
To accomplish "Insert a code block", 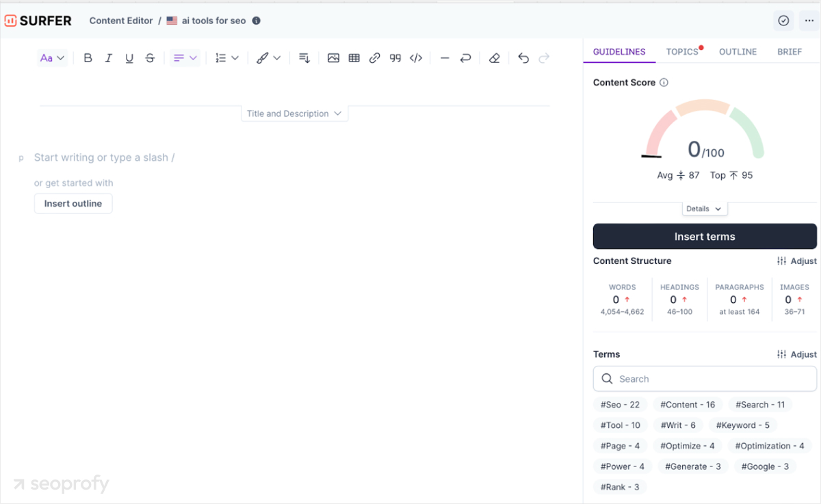I will [416, 58].
